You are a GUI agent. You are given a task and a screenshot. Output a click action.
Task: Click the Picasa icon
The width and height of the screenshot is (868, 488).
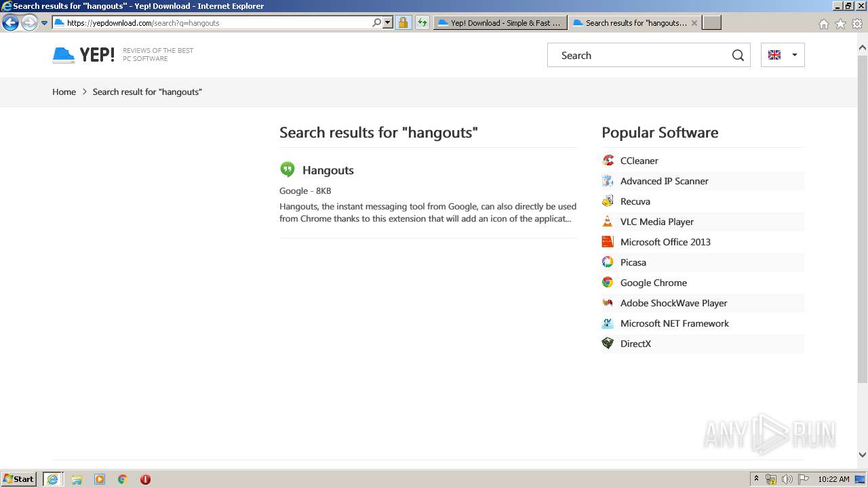click(x=608, y=262)
